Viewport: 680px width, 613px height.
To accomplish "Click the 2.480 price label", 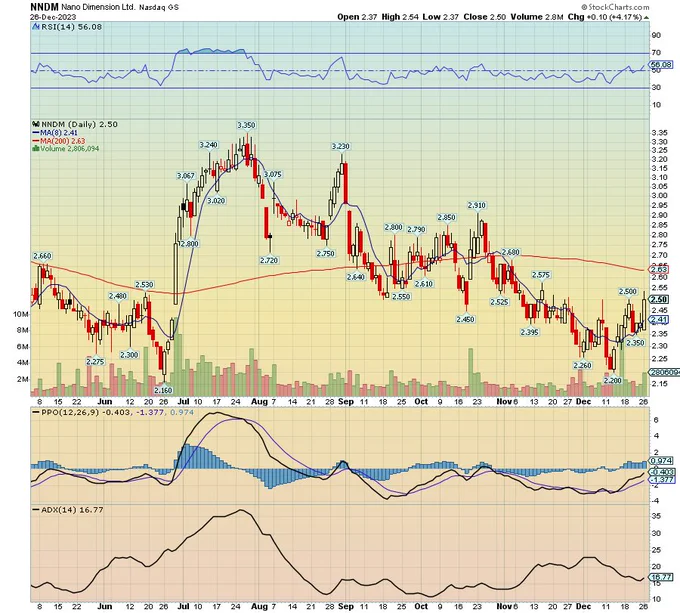I will click(x=118, y=296).
